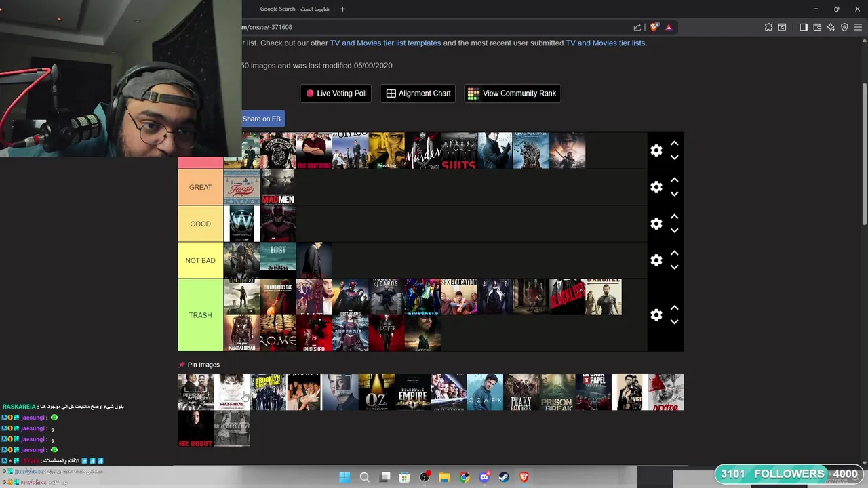Select the Mandalorian poster
The height and width of the screenshot is (488, 868).
pyautogui.click(x=241, y=333)
